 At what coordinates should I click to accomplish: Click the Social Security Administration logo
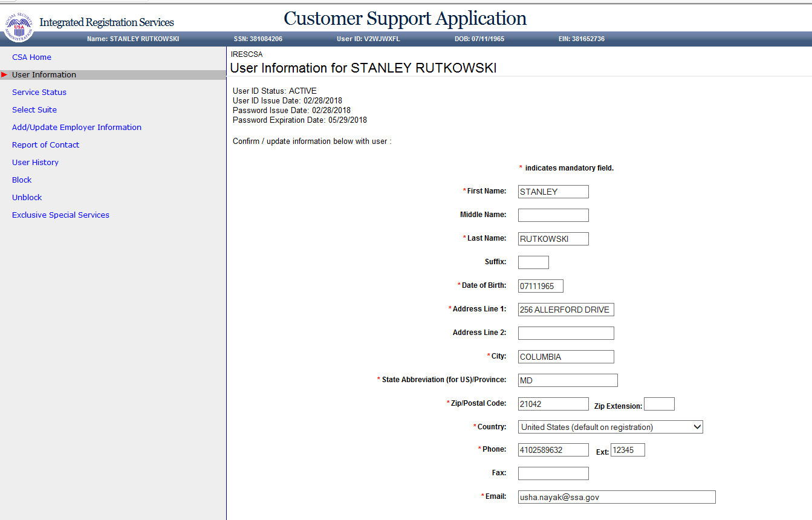coord(19,27)
